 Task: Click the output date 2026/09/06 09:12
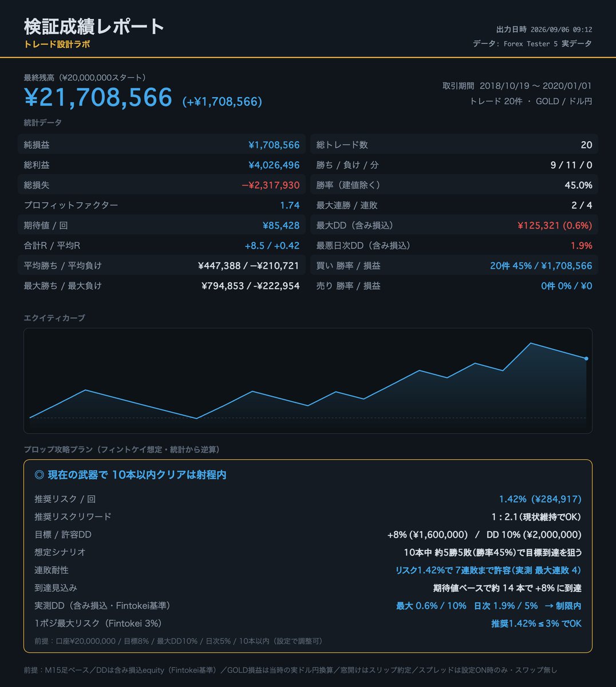pos(561,30)
